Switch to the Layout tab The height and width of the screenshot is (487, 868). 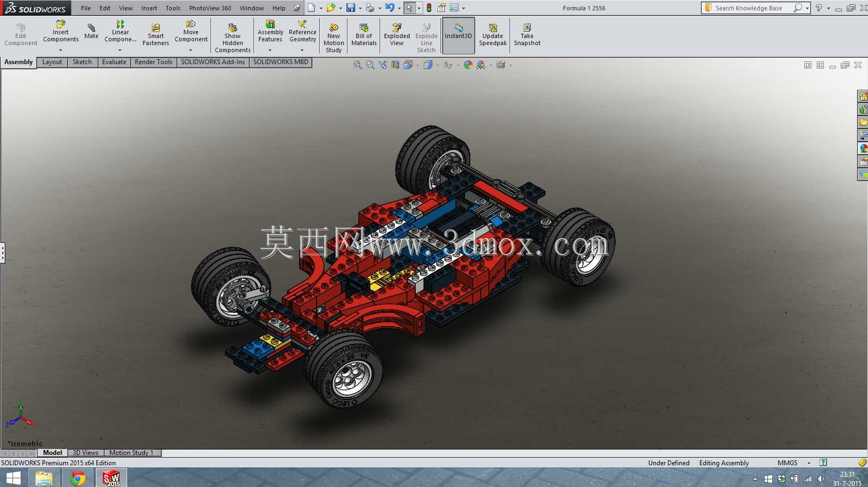tap(52, 62)
